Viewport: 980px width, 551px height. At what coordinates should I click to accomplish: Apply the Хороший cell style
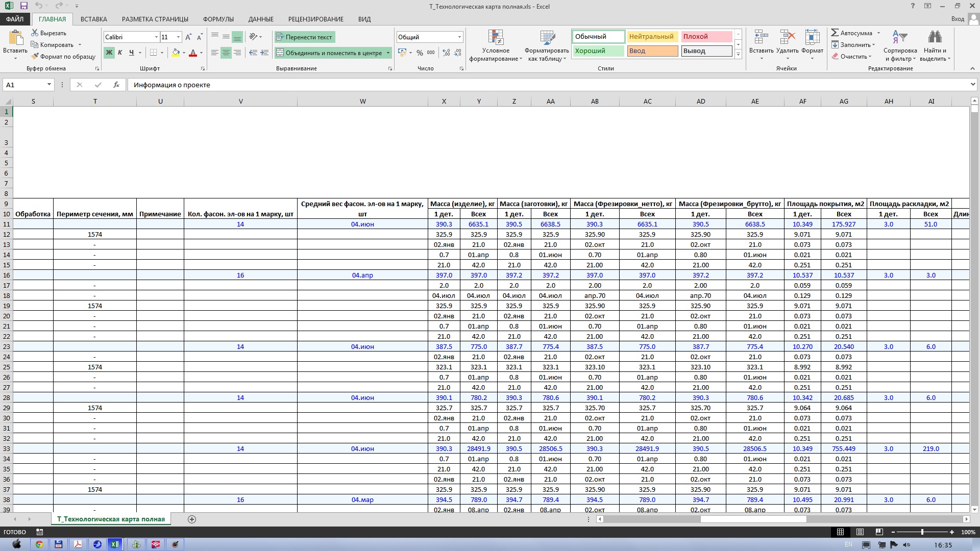(598, 51)
